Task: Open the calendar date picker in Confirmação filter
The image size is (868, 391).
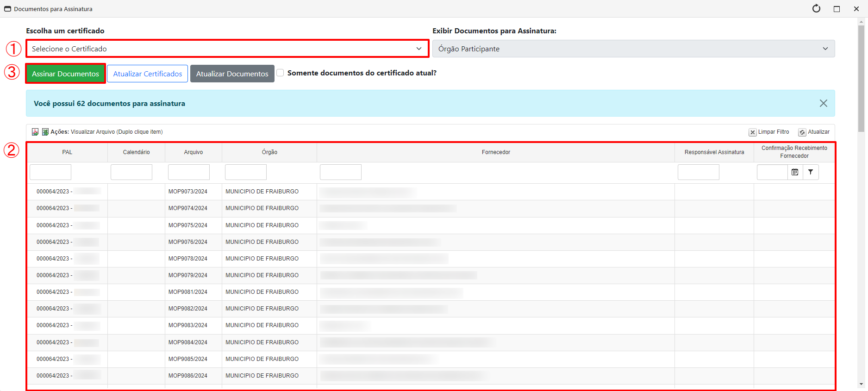Action: 795,172
